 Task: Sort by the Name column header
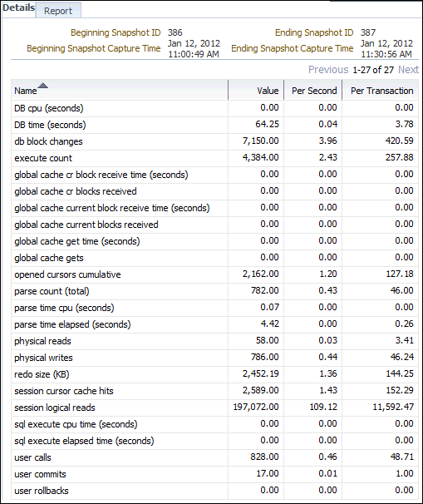[26, 91]
